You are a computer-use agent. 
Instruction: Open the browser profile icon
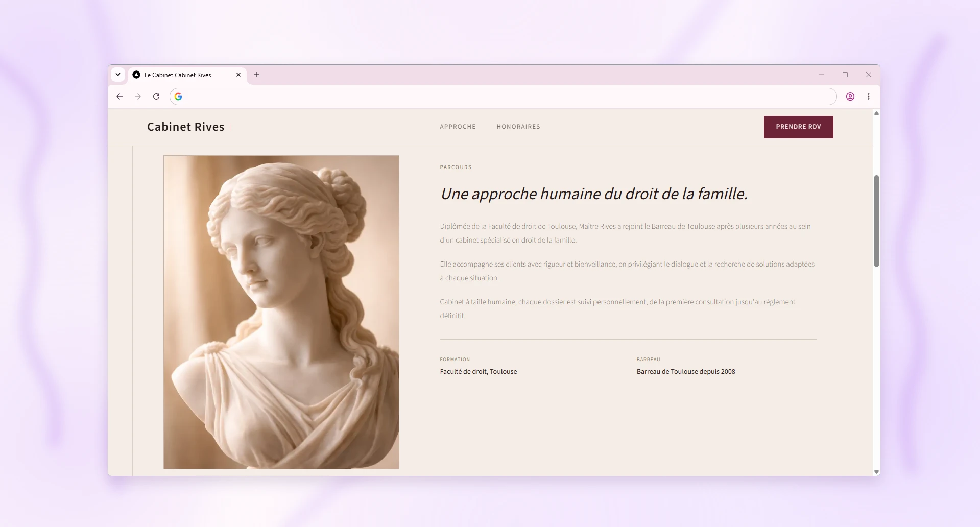pos(850,97)
